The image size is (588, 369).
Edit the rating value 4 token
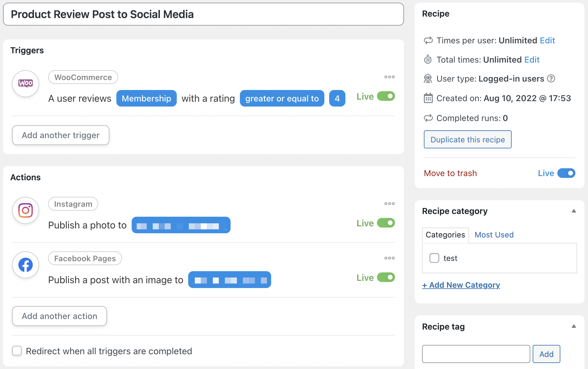click(337, 98)
